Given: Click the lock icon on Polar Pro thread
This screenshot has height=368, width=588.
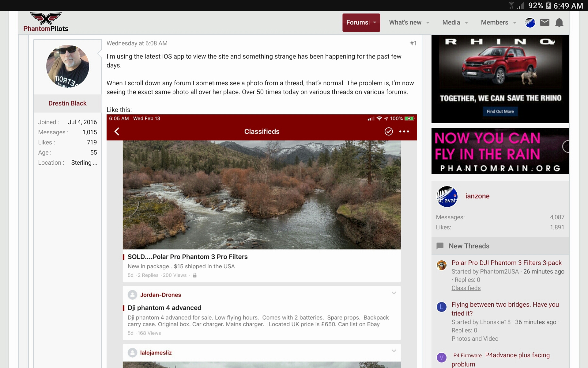Looking at the screenshot, I should pos(194,275).
